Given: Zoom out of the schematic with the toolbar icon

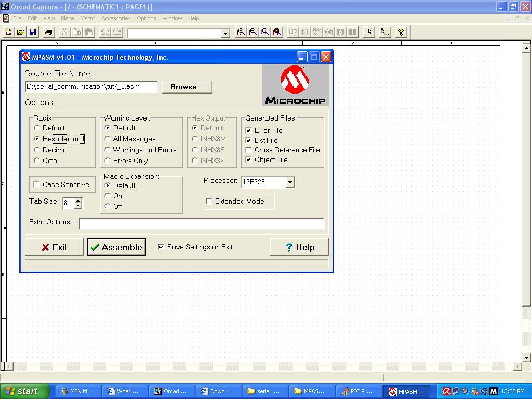Looking at the screenshot, I should point(253,32).
